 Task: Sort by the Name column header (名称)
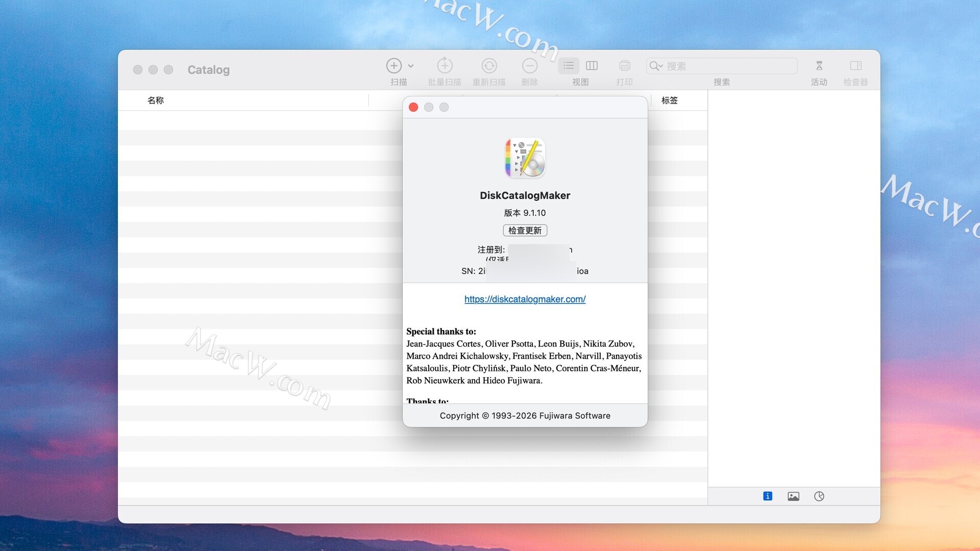coord(156,101)
